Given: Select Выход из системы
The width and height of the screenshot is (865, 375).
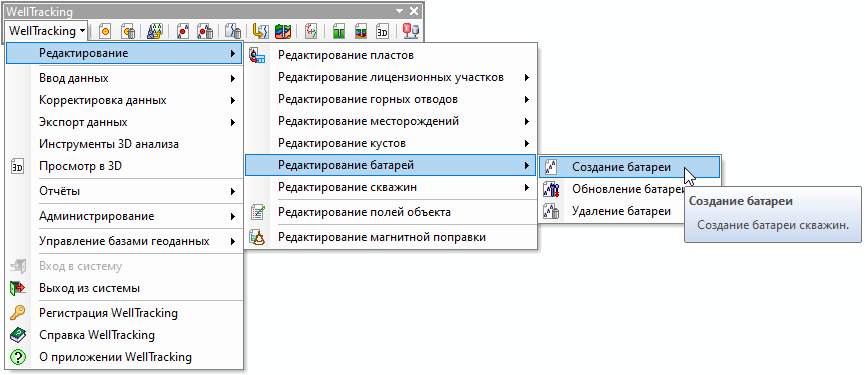Looking at the screenshot, I should [x=124, y=288].
